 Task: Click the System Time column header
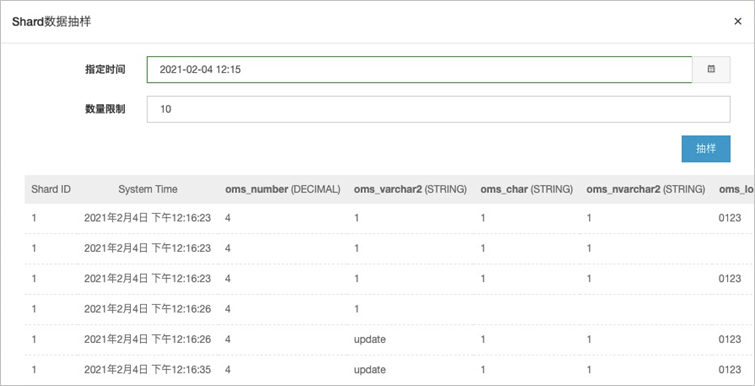click(x=148, y=190)
